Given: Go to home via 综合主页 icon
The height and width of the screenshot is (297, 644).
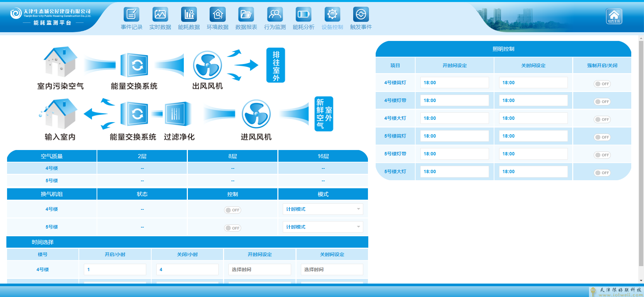Looking at the screenshot, I should coord(614,16).
